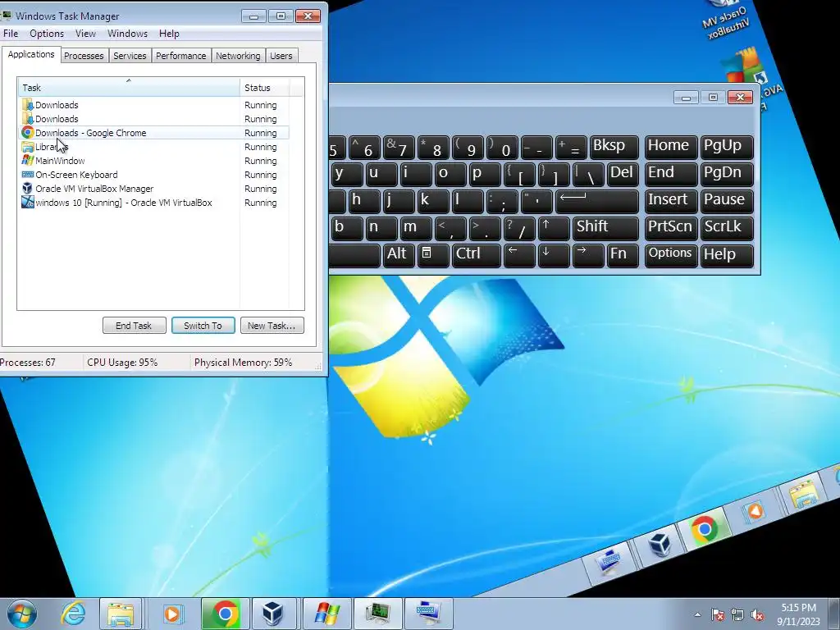Switch to Google Chrome on the bottom taskbar
Screen dimensions: 840x630
(x=225, y=614)
